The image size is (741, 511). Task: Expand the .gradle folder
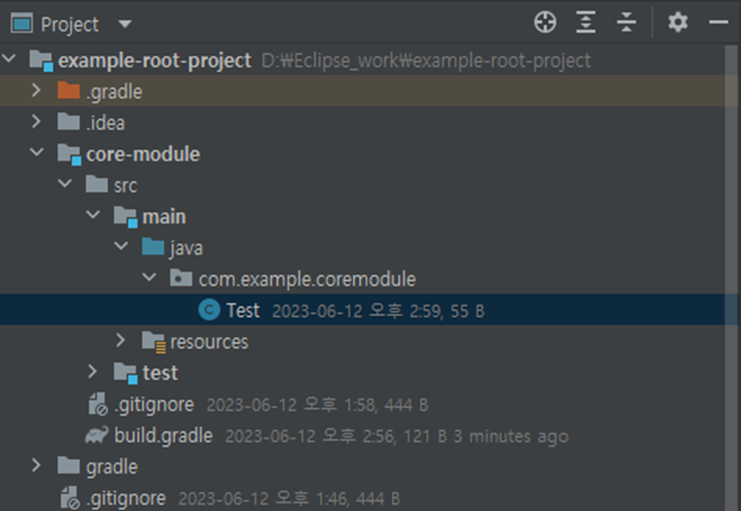tap(37, 92)
